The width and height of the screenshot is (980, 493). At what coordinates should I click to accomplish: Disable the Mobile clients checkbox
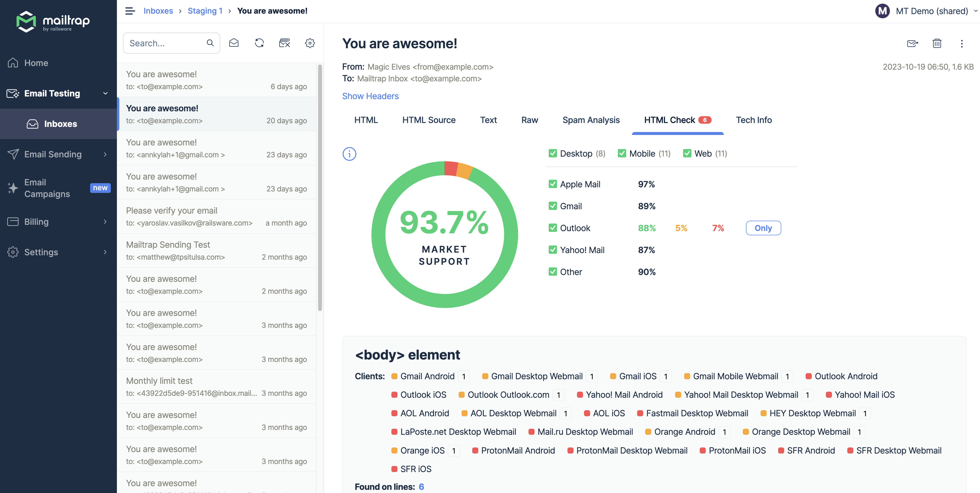coord(622,153)
